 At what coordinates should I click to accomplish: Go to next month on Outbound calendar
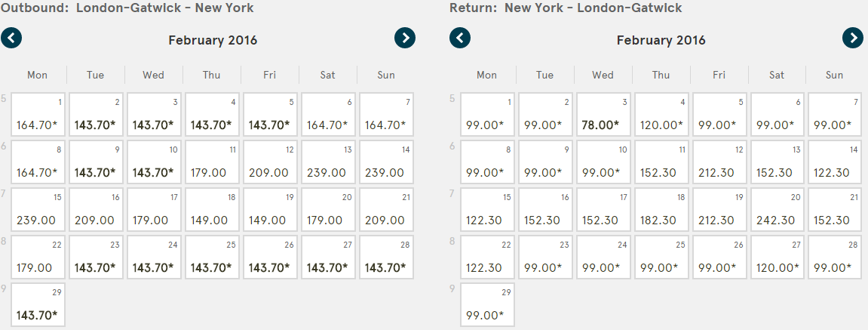pyautogui.click(x=405, y=38)
